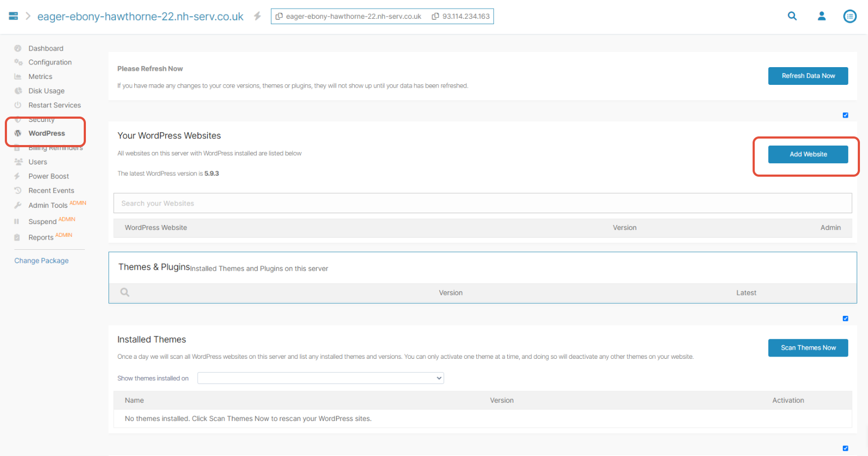Click the Search your Websites field
This screenshot has width=868, height=456.
click(483, 203)
